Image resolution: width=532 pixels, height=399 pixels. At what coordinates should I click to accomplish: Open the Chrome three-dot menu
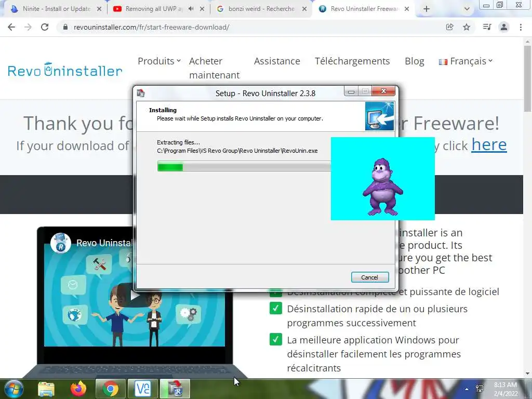coord(521,27)
